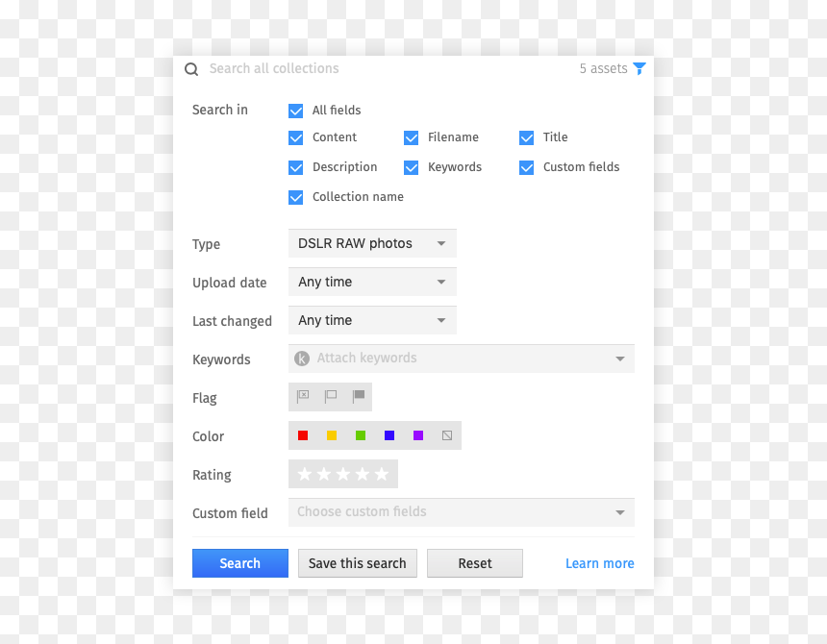Viewport: 827px width, 644px height.
Task: Toggle the Collection name checkbox
Action: pyautogui.click(x=296, y=197)
